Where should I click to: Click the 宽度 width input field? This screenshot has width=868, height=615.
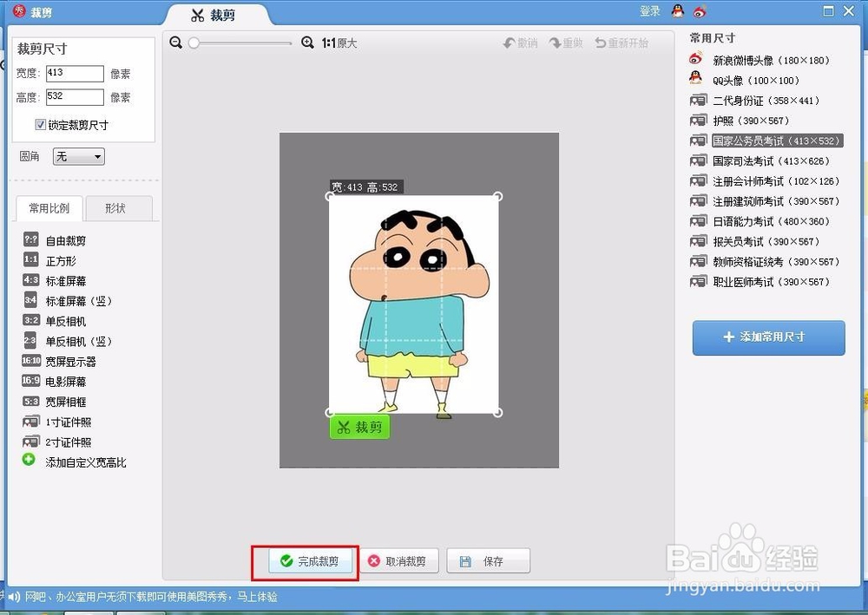point(75,74)
